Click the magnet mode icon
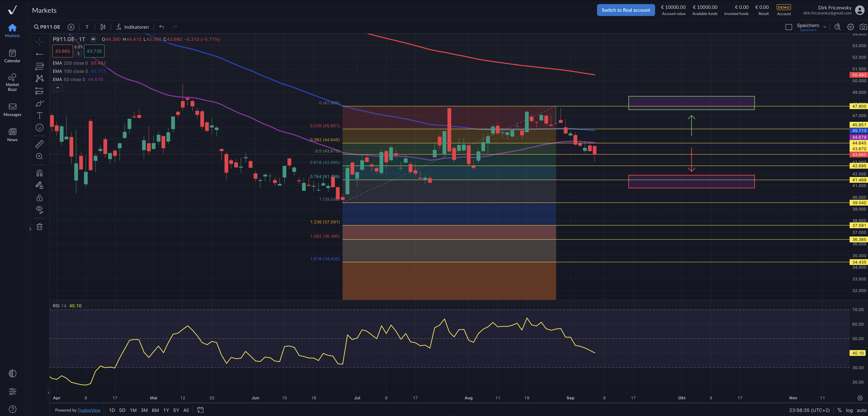Viewport: 868px width, 416px height. pos(39,173)
